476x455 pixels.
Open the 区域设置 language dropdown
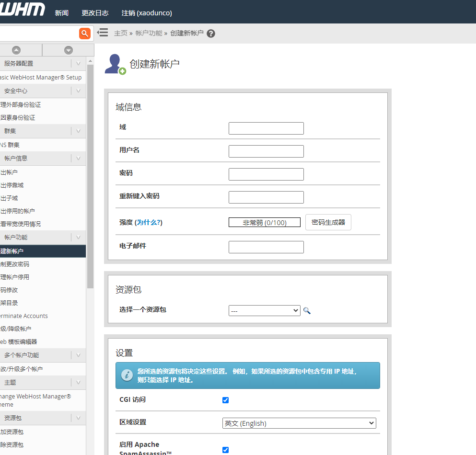coord(299,423)
